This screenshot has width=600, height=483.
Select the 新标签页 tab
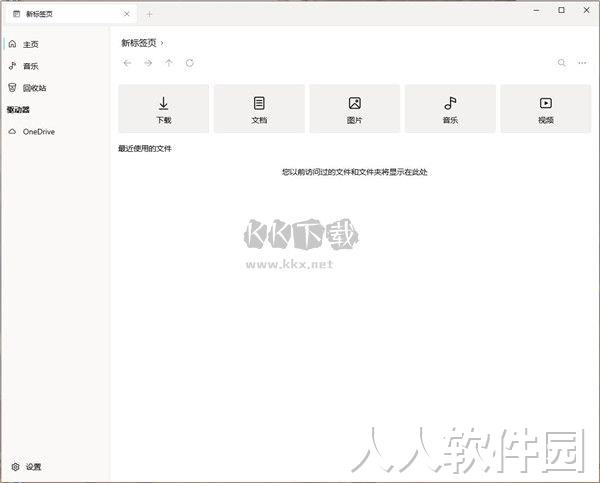coord(71,14)
